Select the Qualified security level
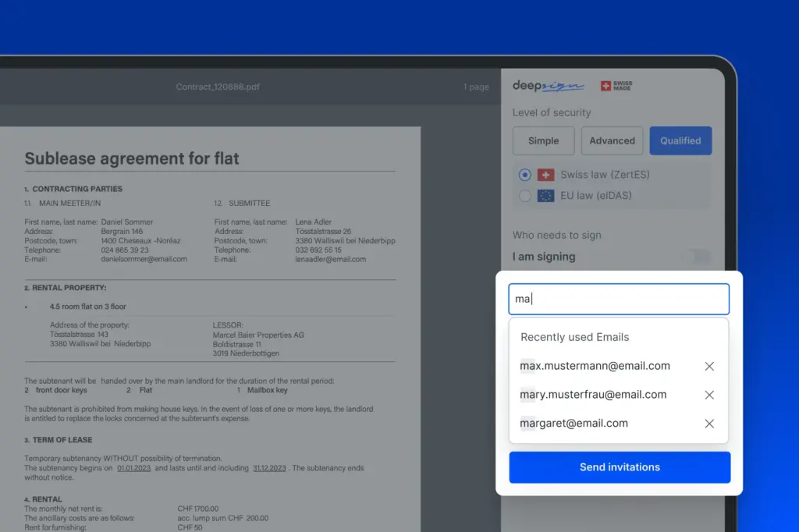This screenshot has width=799, height=532. [x=680, y=141]
